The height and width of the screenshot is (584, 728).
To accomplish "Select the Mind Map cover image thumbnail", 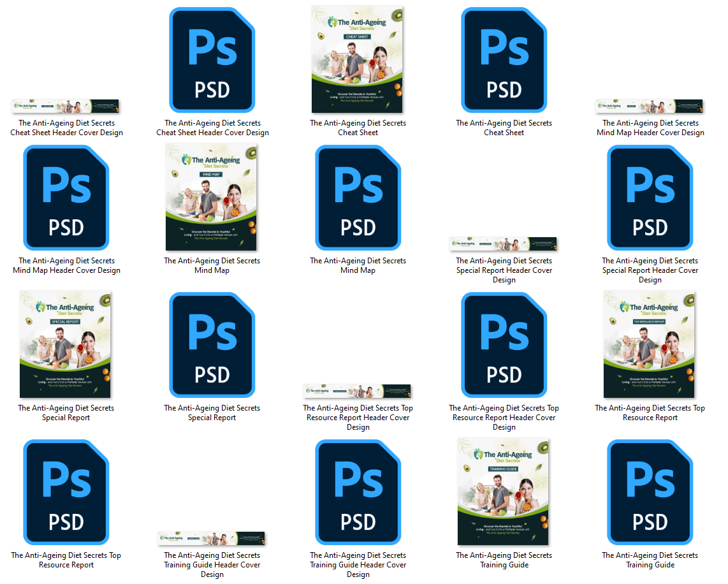I will [x=212, y=197].
